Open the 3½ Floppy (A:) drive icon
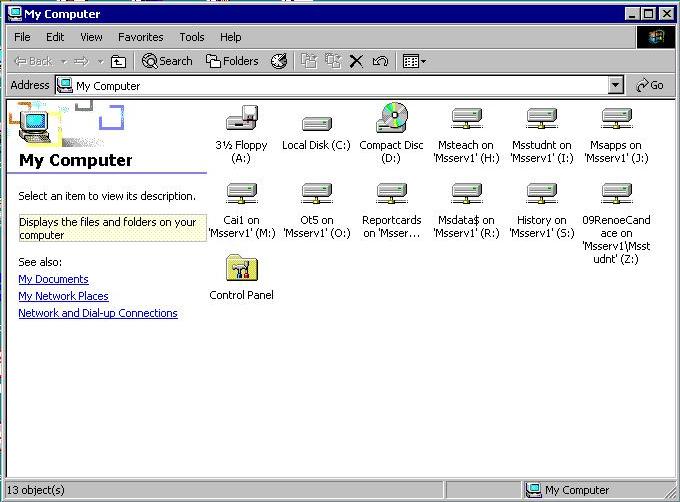Image resolution: width=680 pixels, height=502 pixels. pyautogui.click(x=242, y=118)
